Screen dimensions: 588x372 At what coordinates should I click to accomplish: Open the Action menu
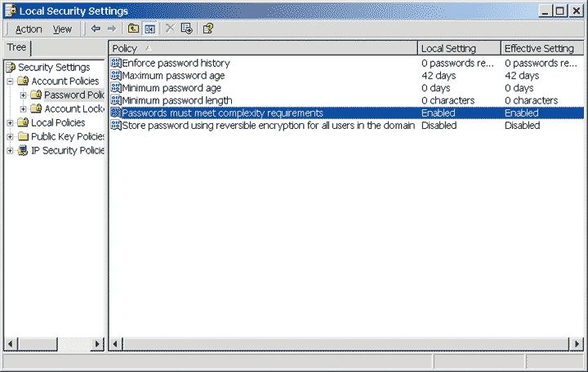[x=29, y=29]
